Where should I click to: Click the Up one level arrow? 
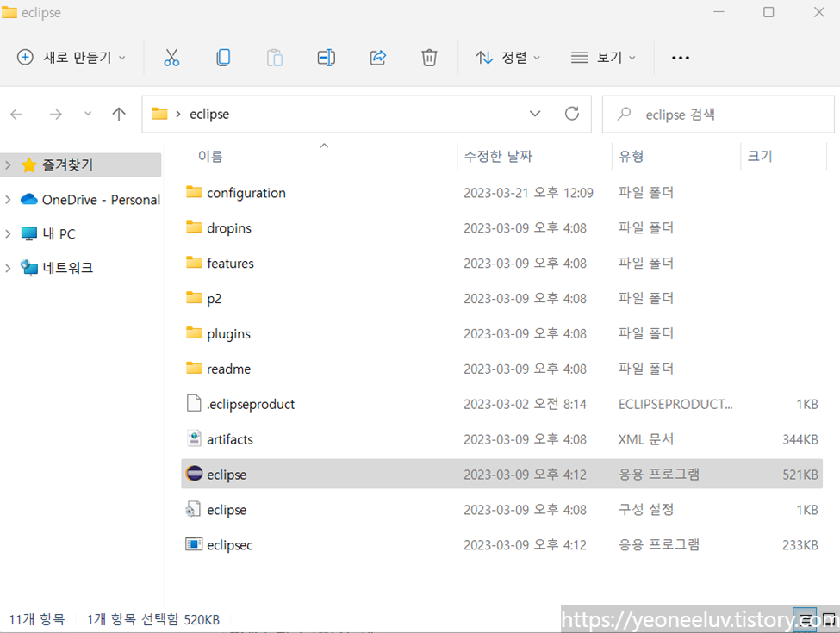(x=119, y=114)
